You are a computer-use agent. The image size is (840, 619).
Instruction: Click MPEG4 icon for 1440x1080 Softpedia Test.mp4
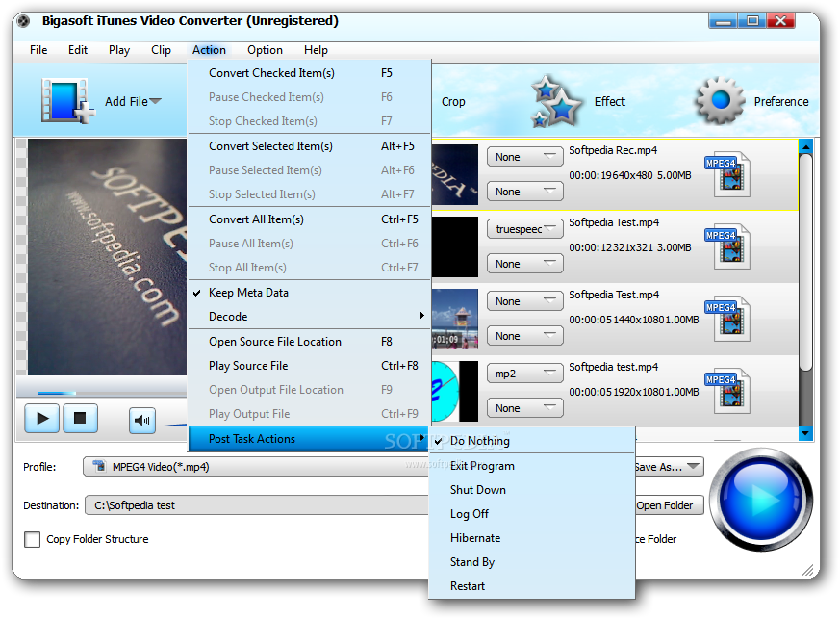pos(727,319)
